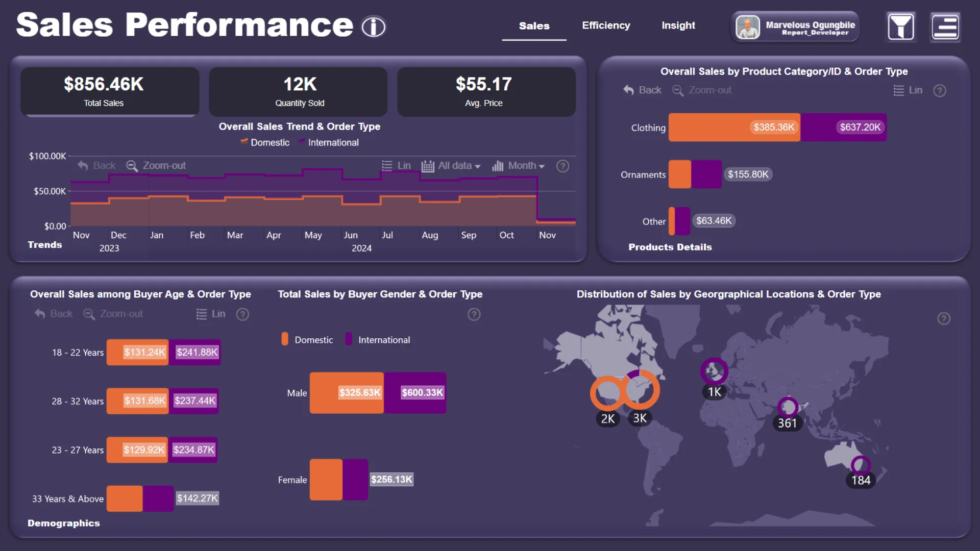This screenshot has width=980, height=551.
Task: Select Clothing domestic bar $385.36K
Action: point(734,127)
